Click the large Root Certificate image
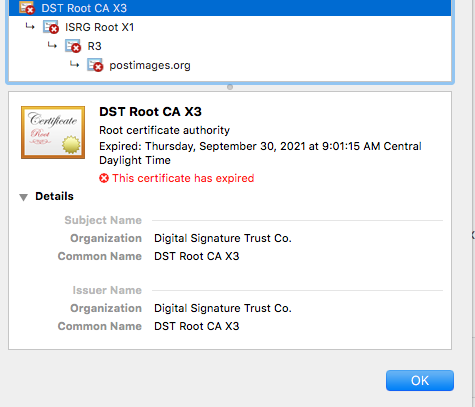This screenshot has width=475, height=407. point(53,132)
